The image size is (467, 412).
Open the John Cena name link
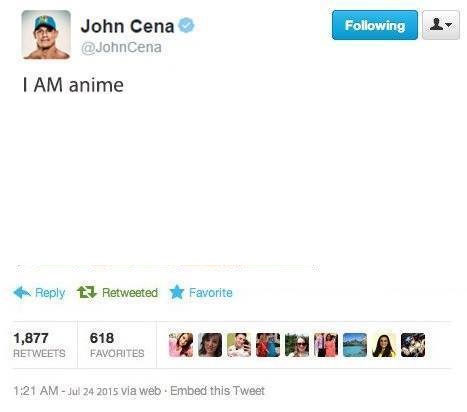[x=127, y=26]
